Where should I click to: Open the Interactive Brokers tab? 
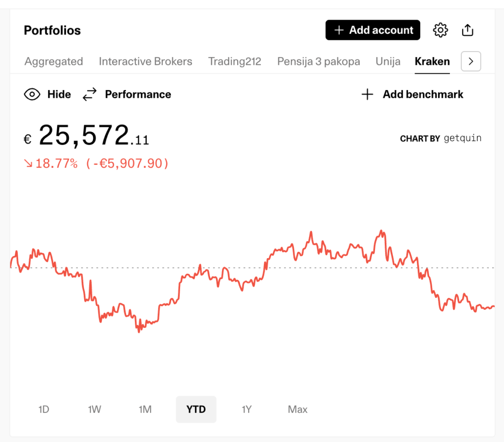click(x=145, y=61)
